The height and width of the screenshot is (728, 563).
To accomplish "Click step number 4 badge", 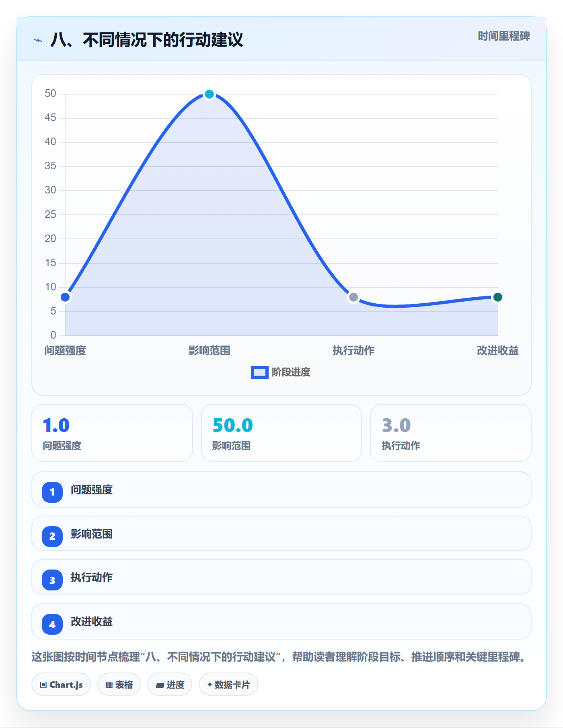I will point(52,624).
